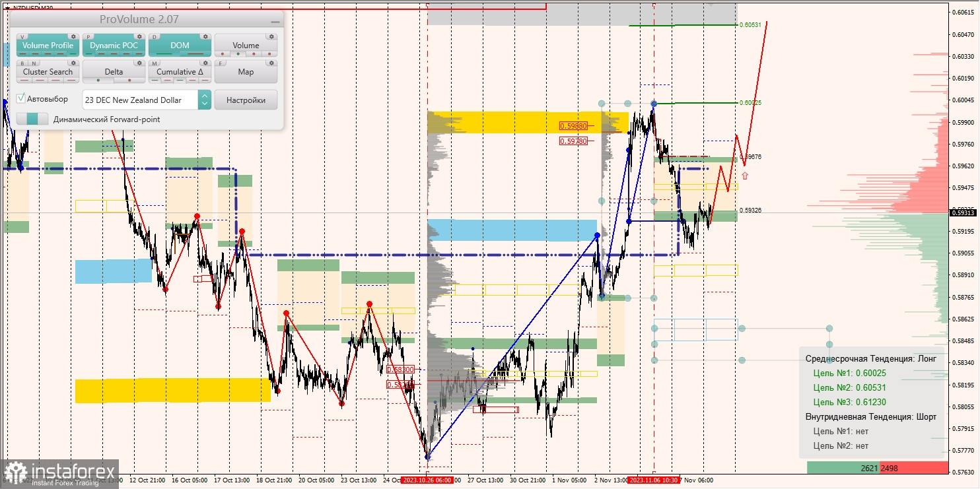Toggle the red dot segment under Delta
This screenshot has height=489, width=980.
[129, 81]
